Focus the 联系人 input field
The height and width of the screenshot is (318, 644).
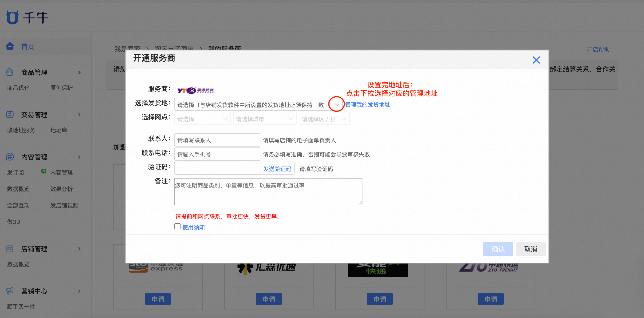point(217,140)
